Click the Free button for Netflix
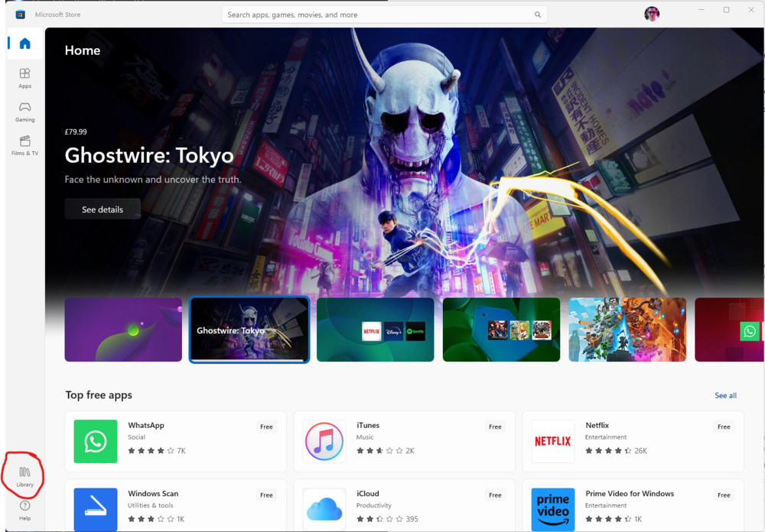This screenshot has height=532, width=765. pyautogui.click(x=724, y=427)
